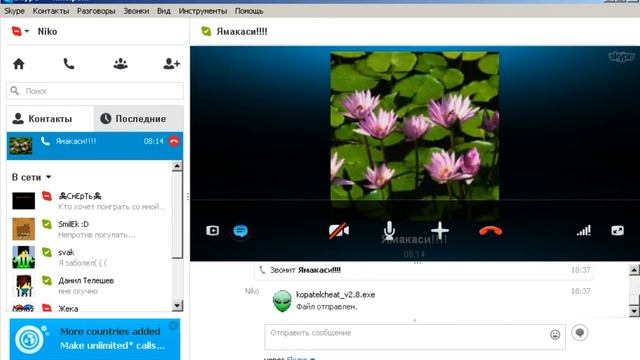
Task: Open the call phones dial pad icon
Action: (69, 64)
